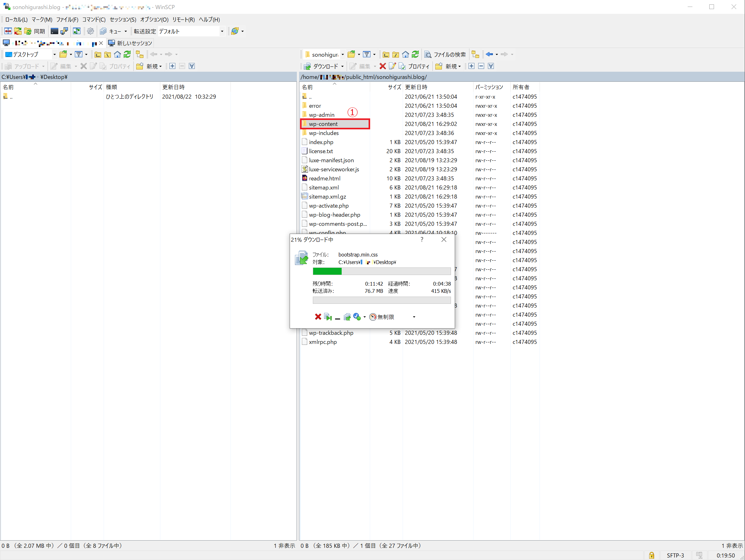Click the remote Back blue arrow
745x560 pixels.
[489, 54]
